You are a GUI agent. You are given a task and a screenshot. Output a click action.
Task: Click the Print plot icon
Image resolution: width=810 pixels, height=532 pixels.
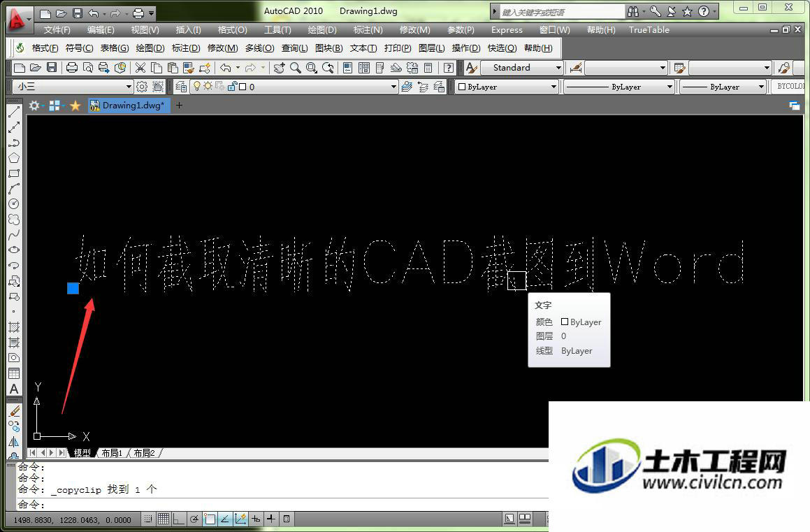[72, 68]
